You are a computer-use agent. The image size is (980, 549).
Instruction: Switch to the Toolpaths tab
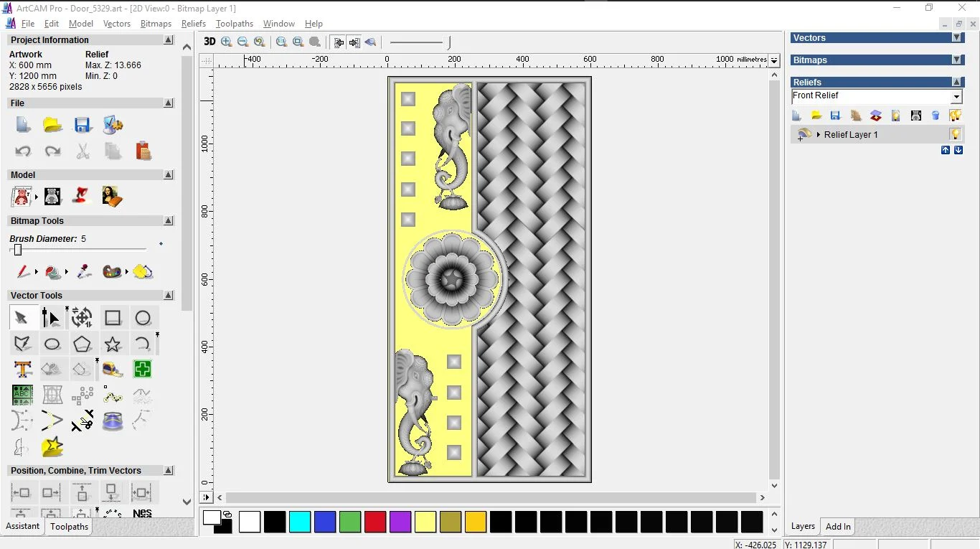point(69,527)
